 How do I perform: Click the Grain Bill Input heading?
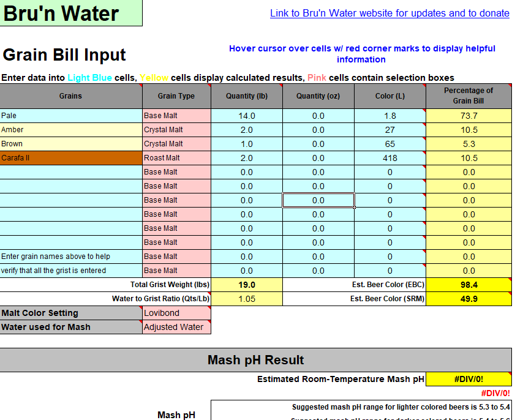64,55
